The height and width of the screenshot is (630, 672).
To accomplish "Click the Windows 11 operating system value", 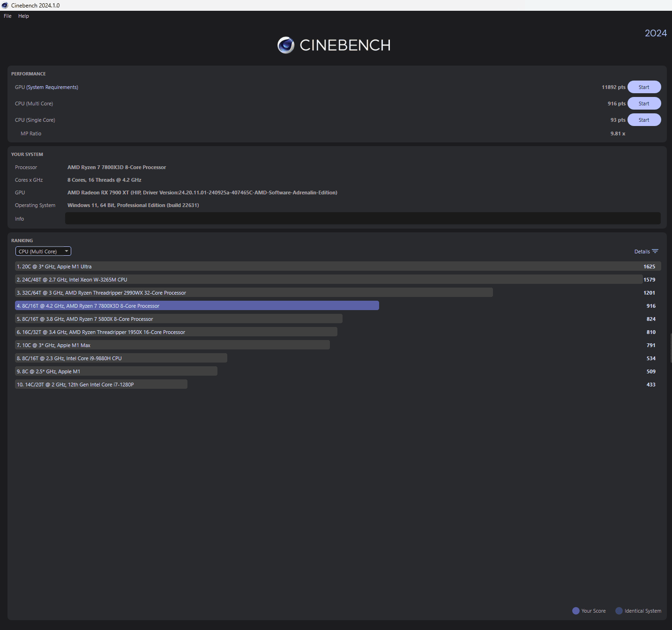I will tap(133, 205).
